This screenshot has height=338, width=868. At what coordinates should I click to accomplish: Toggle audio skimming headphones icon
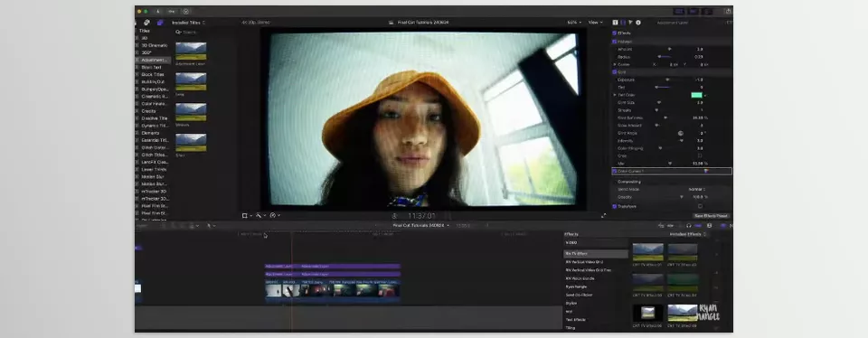coord(689,226)
